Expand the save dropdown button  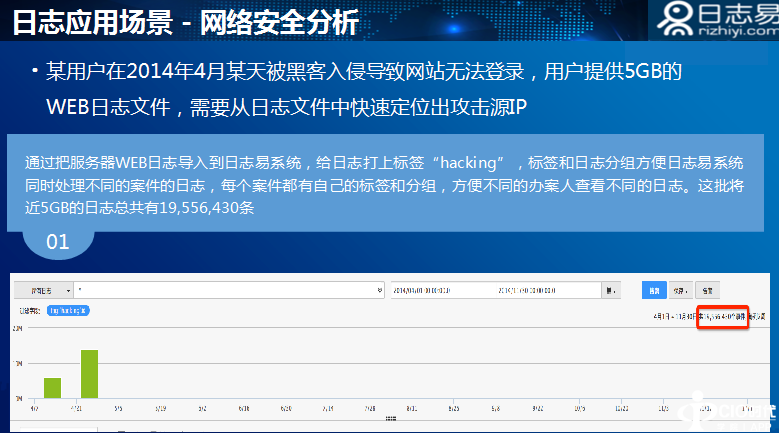[683, 290]
